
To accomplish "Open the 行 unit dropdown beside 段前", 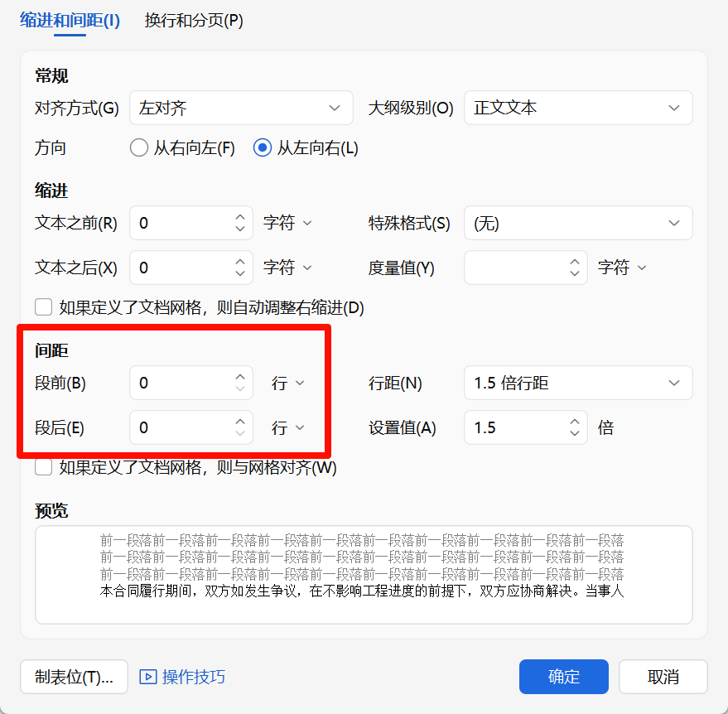I will [287, 383].
